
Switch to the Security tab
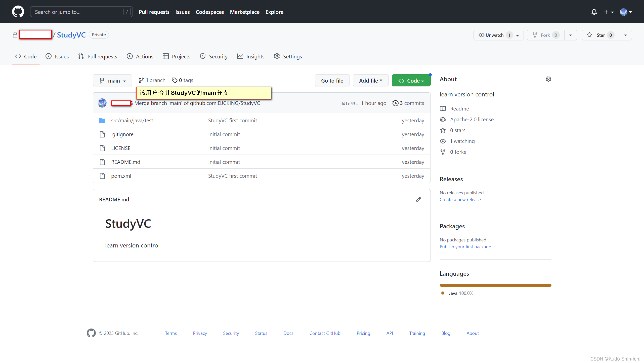click(x=214, y=56)
